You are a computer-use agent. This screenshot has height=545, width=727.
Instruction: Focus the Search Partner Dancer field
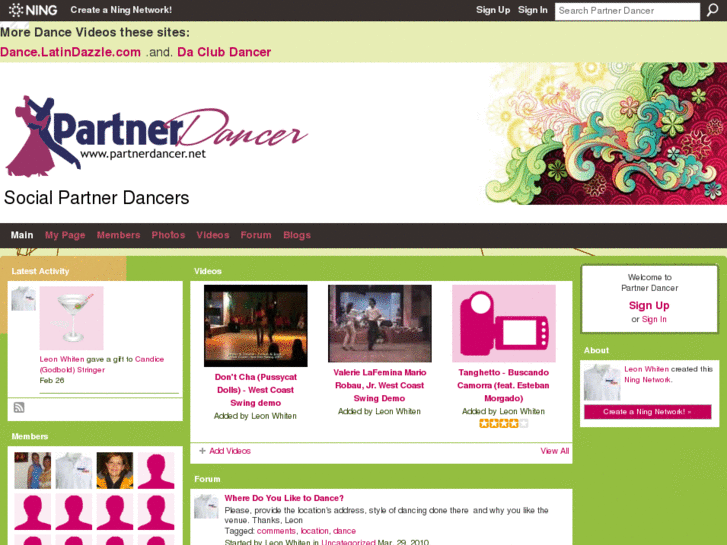[627, 11]
